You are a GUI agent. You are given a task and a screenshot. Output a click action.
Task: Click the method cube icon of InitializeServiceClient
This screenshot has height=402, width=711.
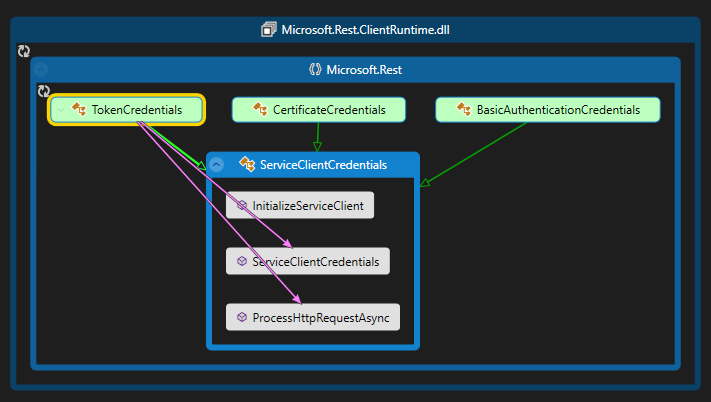pyautogui.click(x=242, y=205)
